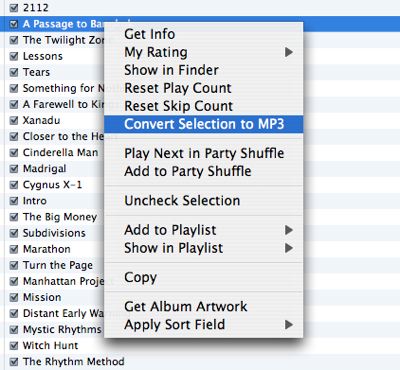Viewport: 400px width, 370px height.
Task: Uncheck the A Farewell to Kings checkbox
Action: click(x=14, y=104)
